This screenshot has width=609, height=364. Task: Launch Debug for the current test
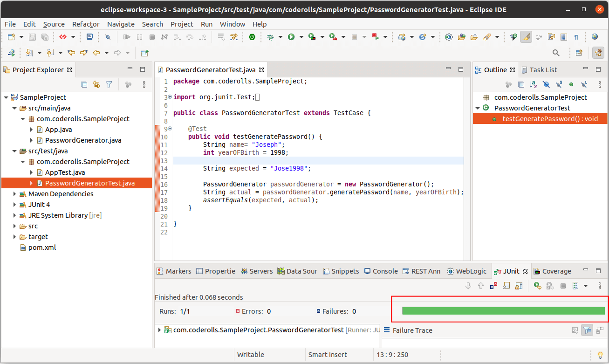pos(271,36)
